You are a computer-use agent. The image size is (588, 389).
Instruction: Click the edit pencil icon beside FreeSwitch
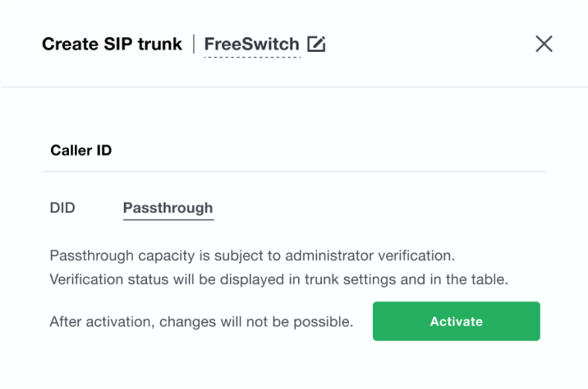pyautogui.click(x=316, y=44)
